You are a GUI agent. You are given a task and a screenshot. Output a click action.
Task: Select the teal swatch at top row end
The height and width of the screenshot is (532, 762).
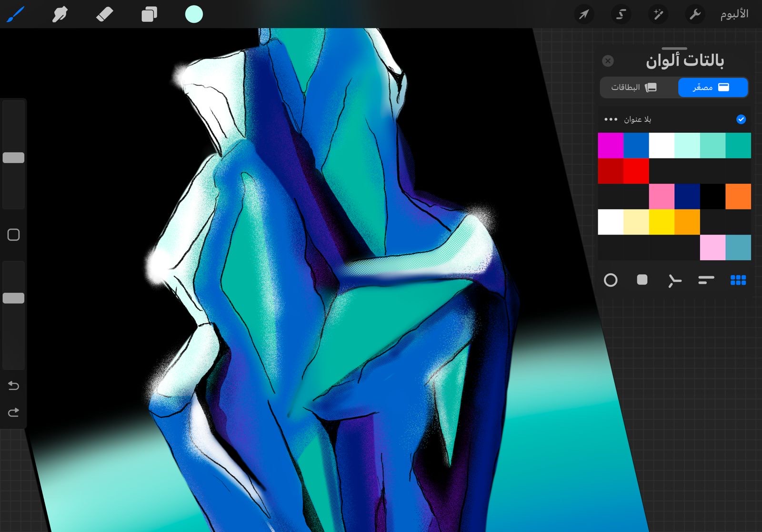click(x=738, y=145)
